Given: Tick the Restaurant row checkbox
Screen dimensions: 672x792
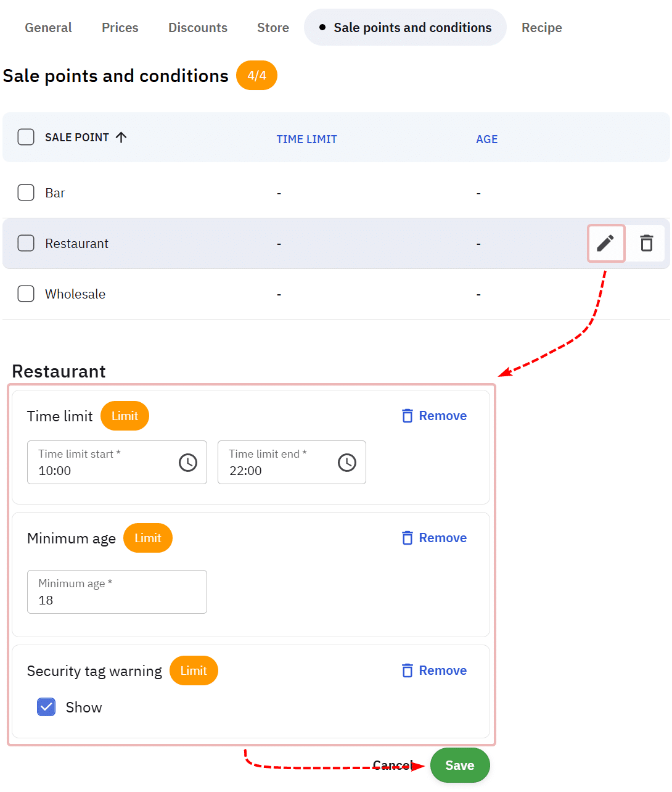Looking at the screenshot, I should [26, 243].
